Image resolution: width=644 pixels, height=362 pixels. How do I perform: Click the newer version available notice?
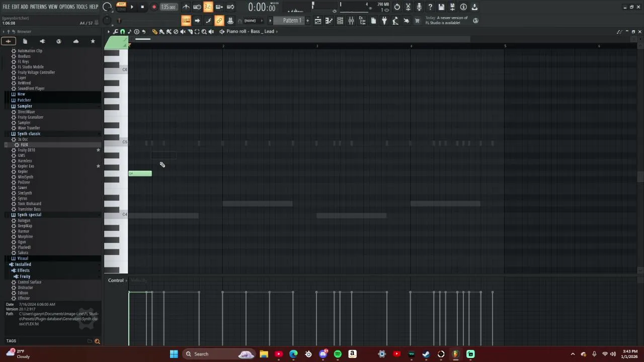tap(446, 20)
